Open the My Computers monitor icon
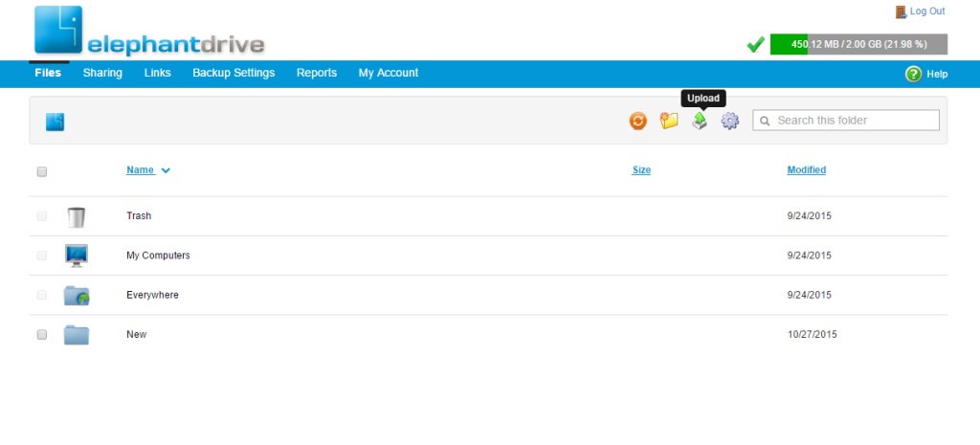Viewport: 980px width, 445px height. 77,256
